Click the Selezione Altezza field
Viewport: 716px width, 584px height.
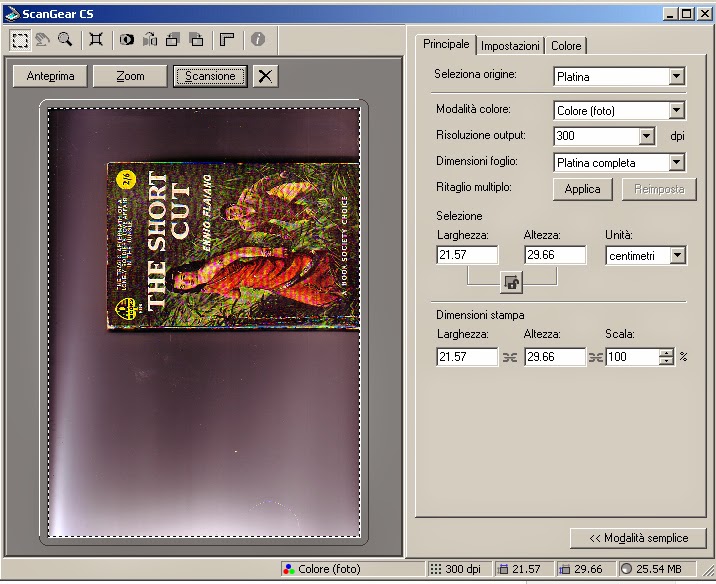[x=555, y=255]
